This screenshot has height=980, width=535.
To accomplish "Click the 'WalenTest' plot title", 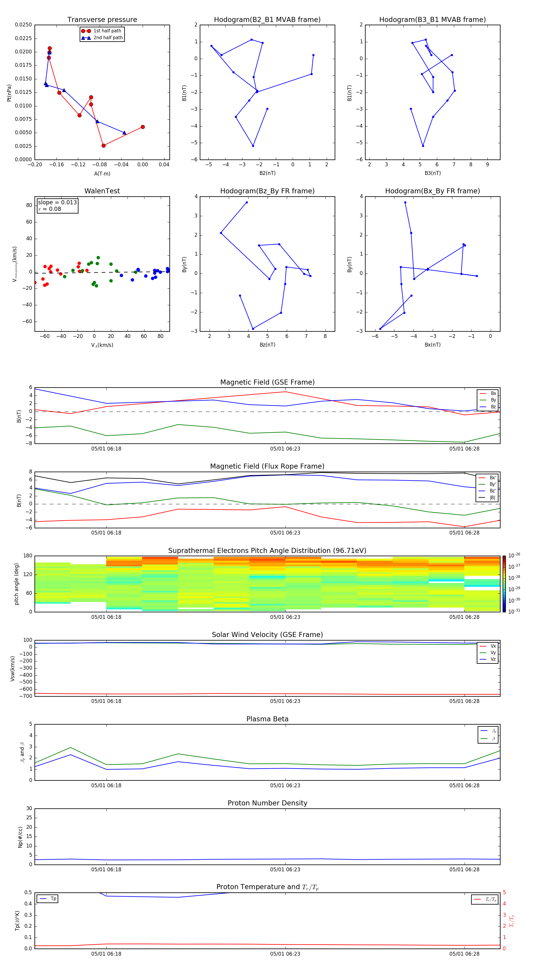I will [102, 191].
